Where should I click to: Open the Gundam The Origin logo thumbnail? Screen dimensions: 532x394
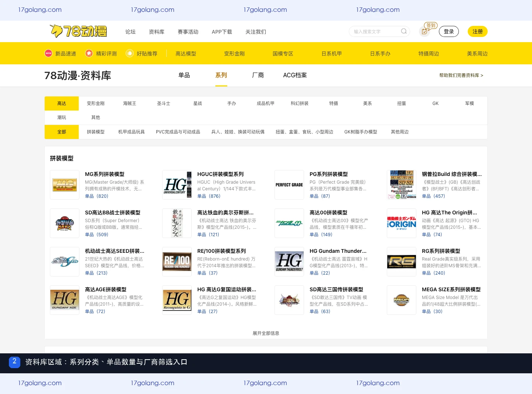coord(402,223)
